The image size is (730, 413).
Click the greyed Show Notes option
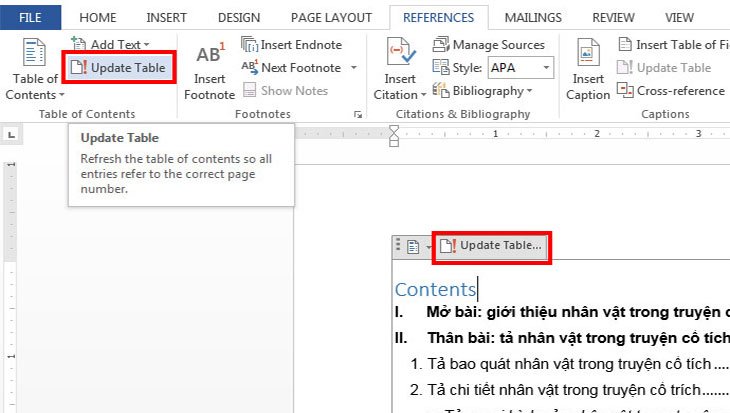click(285, 90)
